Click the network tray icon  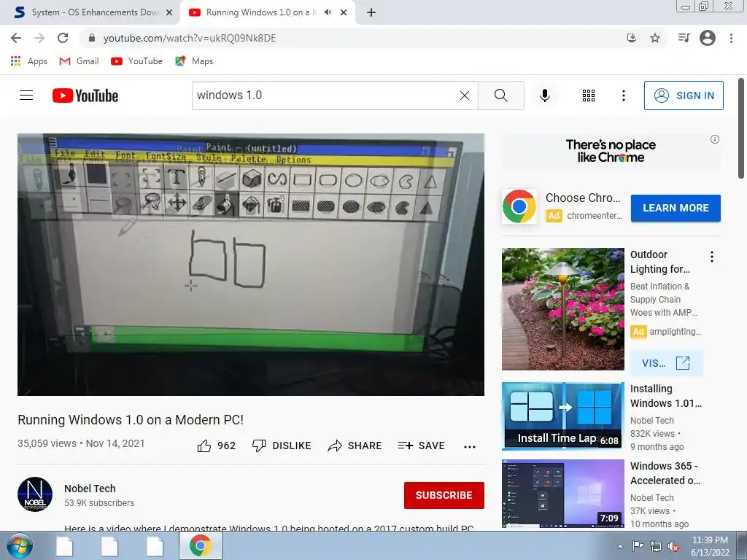pyautogui.click(x=656, y=546)
